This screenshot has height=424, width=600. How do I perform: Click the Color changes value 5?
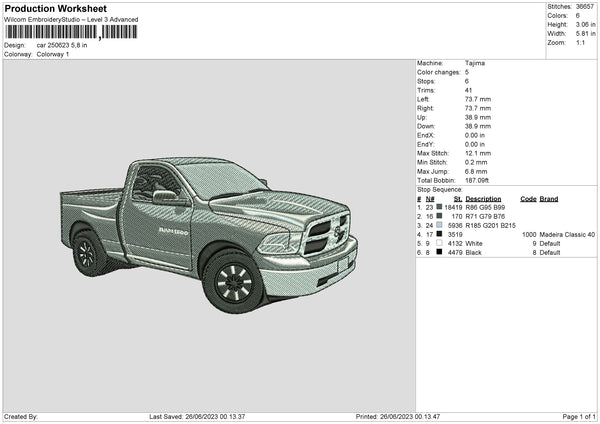(467, 72)
